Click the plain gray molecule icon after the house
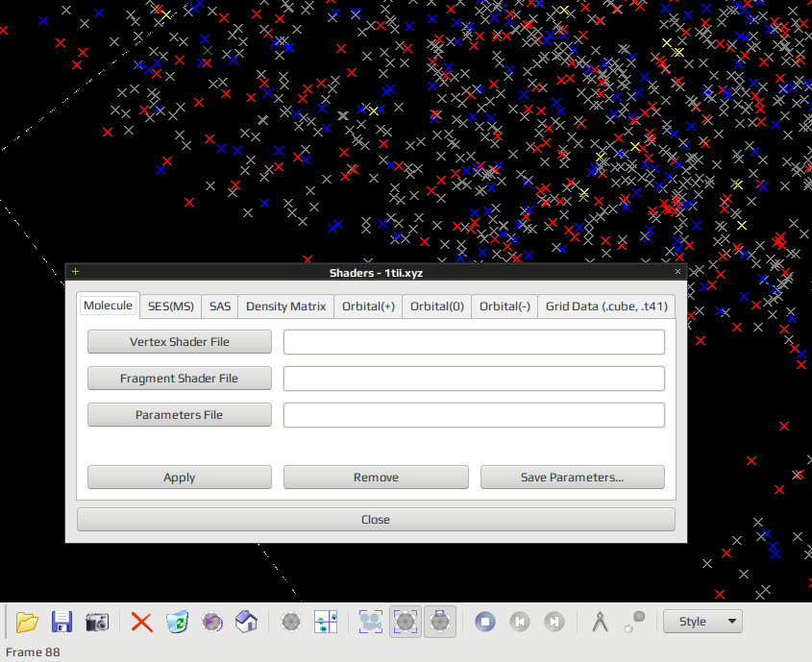The image size is (812, 662). pos(291,622)
